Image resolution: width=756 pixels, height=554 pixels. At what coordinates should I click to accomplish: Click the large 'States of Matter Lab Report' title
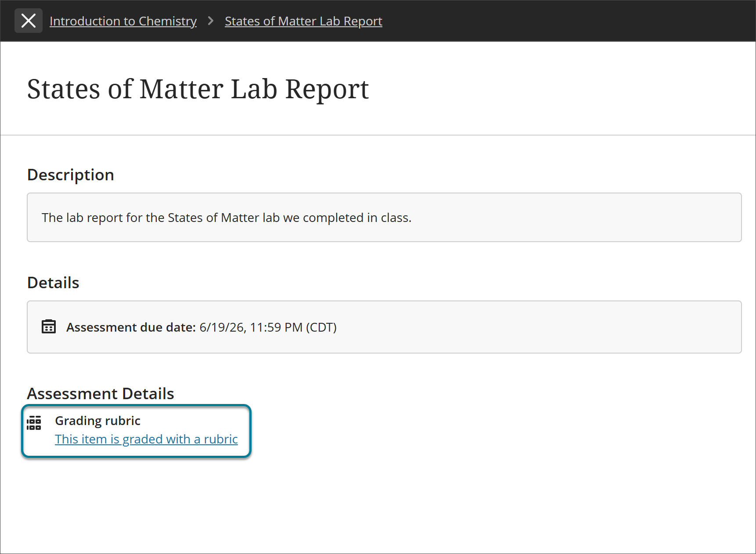pos(198,89)
